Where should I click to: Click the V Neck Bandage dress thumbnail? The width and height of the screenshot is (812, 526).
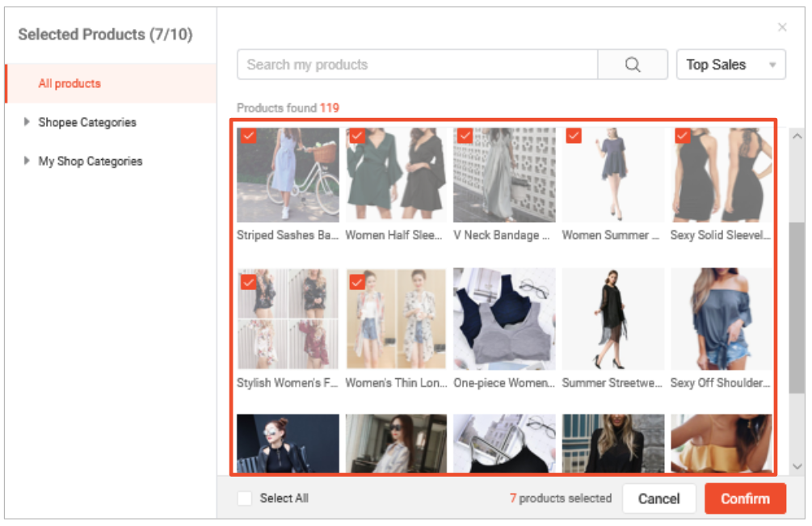click(504, 175)
